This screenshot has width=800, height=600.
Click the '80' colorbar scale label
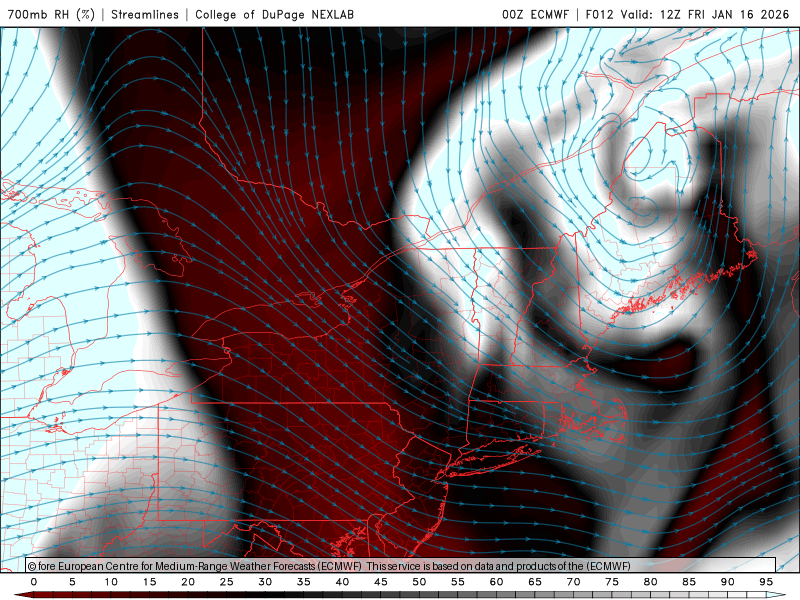(x=651, y=582)
